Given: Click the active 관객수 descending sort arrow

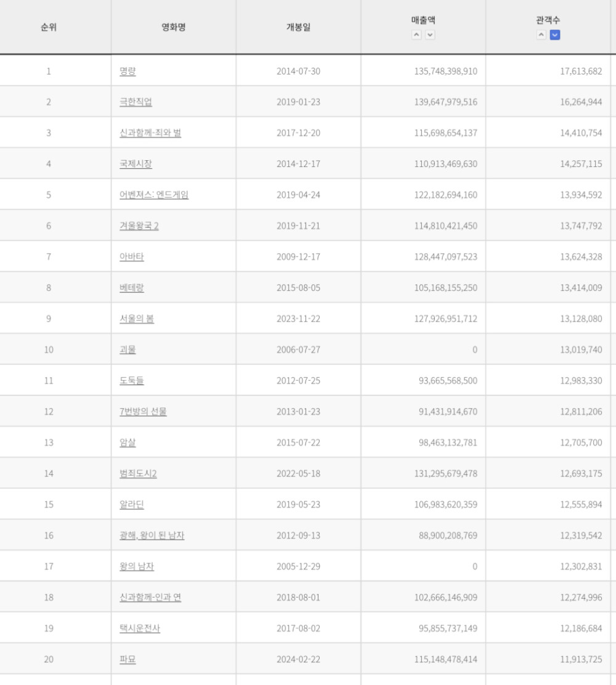Looking at the screenshot, I should click(x=555, y=35).
